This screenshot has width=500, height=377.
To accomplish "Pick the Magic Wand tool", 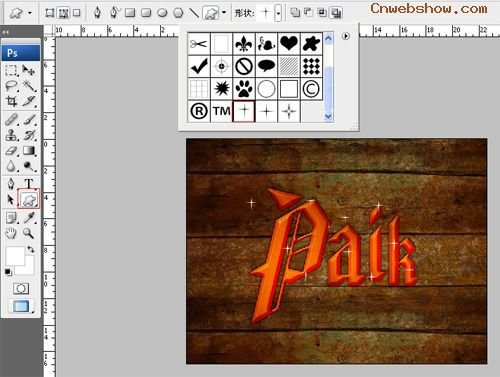I will (x=29, y=86).
